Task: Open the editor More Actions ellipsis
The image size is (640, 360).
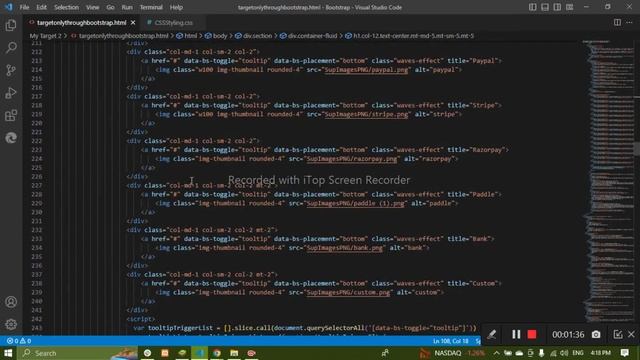Action: click(629, 22)
